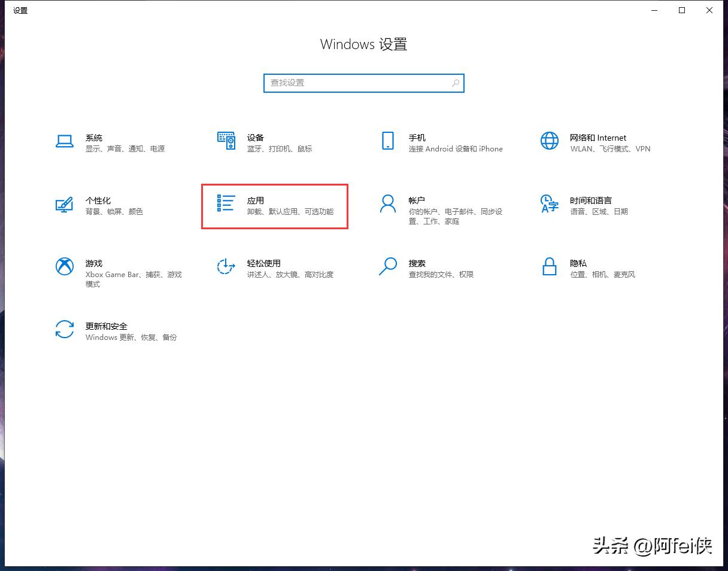This screenshot has width=728, height=571.
Task: Click the magnifier icon inside the search box
Action: pos(456,83)
